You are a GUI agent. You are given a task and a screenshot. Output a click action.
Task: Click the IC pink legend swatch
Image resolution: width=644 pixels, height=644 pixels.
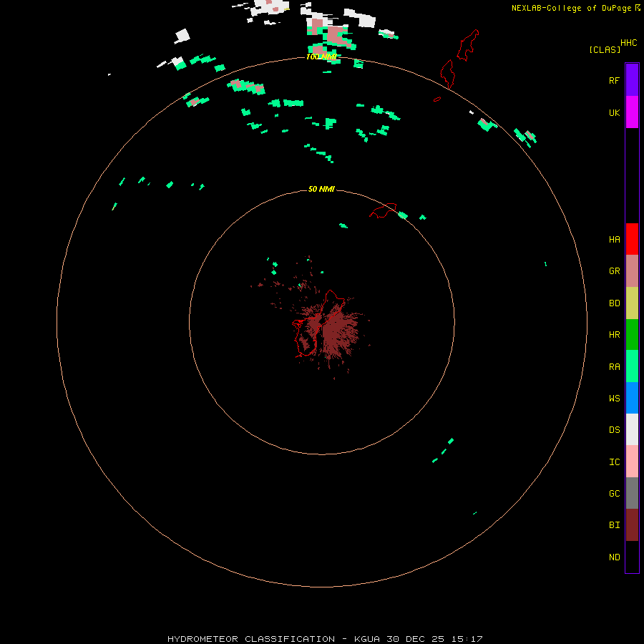click(x=632, y=462)
